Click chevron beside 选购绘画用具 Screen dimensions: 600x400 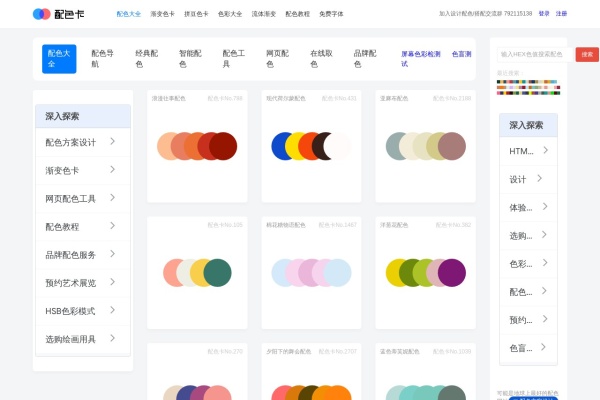pyautogui.click(x=112, y=338)
